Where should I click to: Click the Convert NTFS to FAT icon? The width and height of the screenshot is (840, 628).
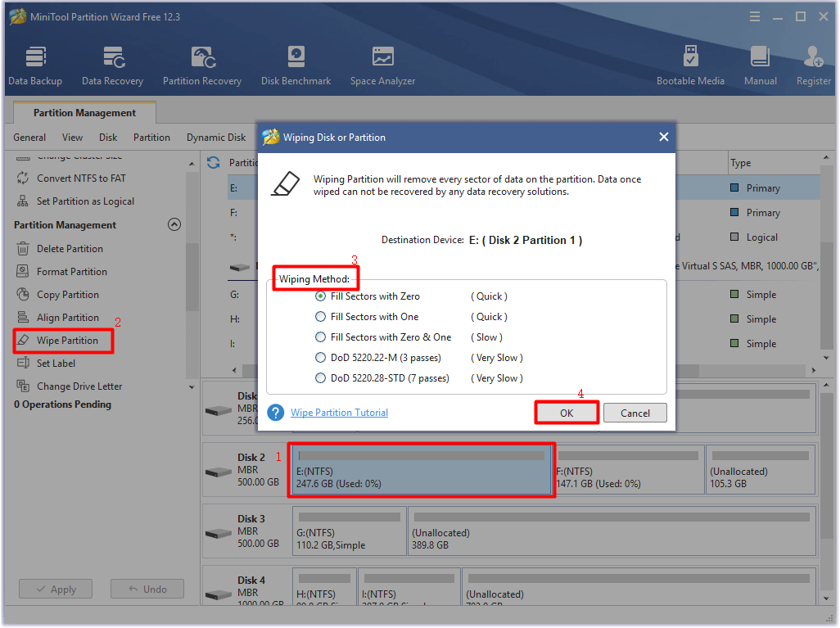click(22, 178)
